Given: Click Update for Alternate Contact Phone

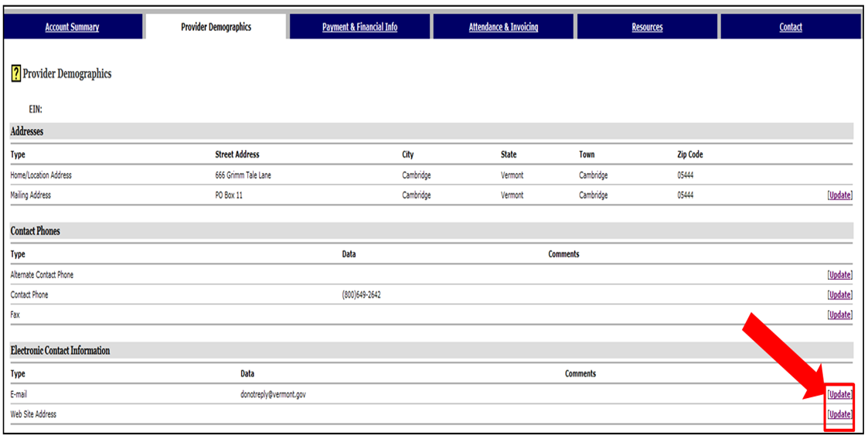Looking at the screenshot, I should click(x=839, y=274).
